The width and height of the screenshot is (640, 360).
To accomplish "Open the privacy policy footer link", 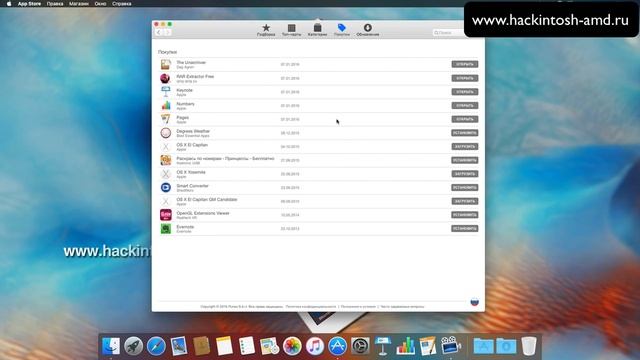I will (311, 307).
